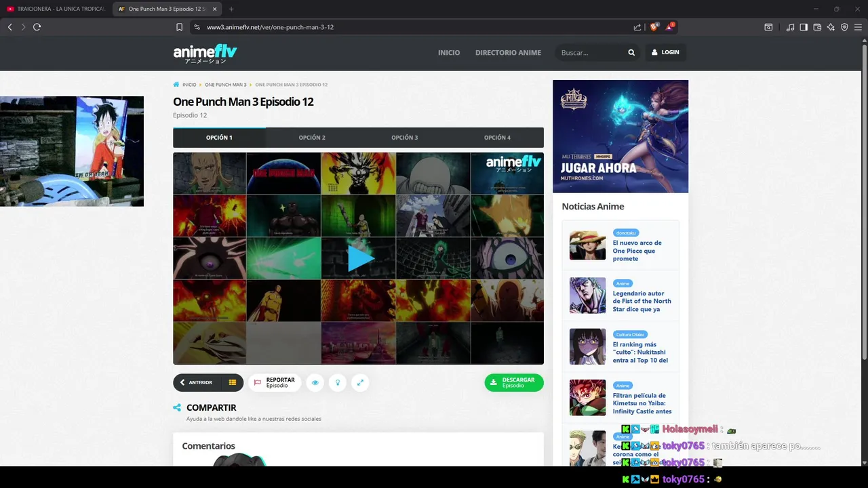
Task: Click the webcam overlay with Luffy poster
Action: pyautogui.click(x=72, y=151)
